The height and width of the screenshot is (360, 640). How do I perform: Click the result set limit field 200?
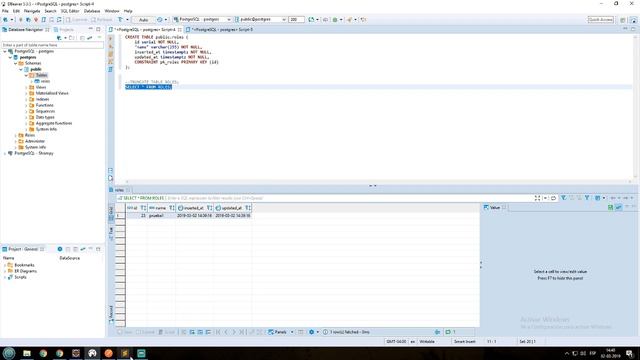(x=296, y=20)
